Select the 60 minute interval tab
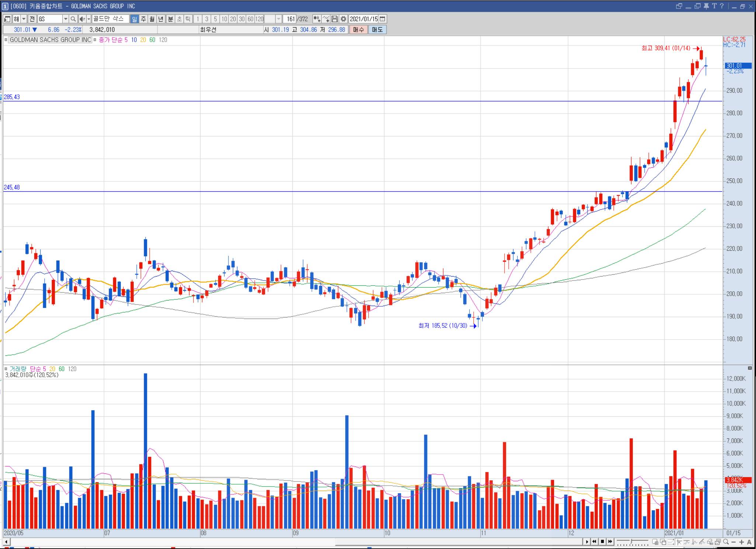 tap(250, 19)
